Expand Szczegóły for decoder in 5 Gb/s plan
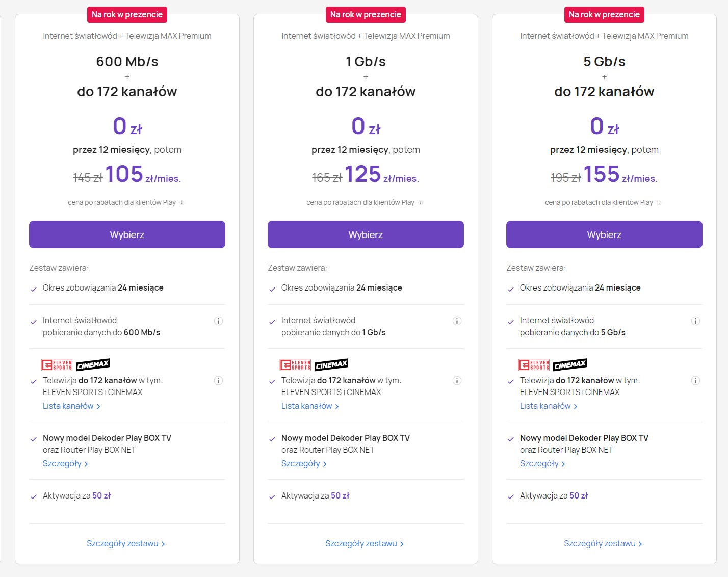The width and height of the screenshot is (728, 577). (x=542, y=464)
